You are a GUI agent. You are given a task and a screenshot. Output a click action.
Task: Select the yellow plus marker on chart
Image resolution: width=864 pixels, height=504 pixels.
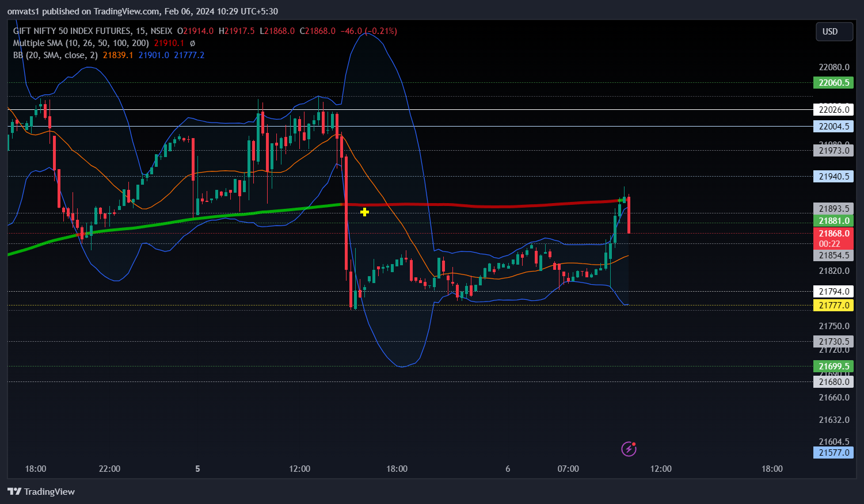coord(364,212)
